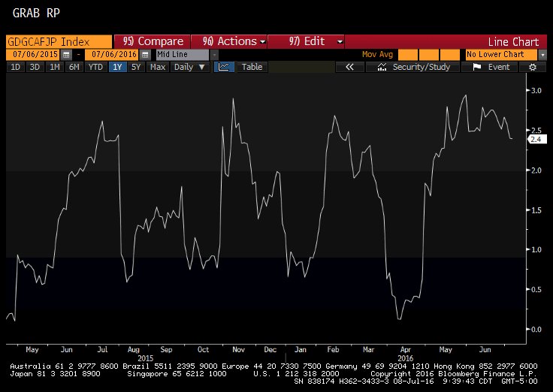Viewport: 553px width, 392px height.
Task: Click the Security/Study button
Action: (413, 67)
